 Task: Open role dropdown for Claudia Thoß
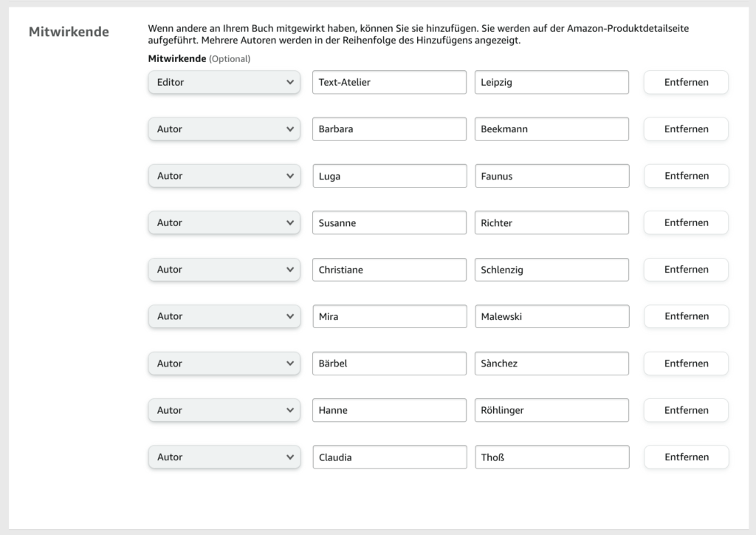pyautogui.click(x=224, y=457)
